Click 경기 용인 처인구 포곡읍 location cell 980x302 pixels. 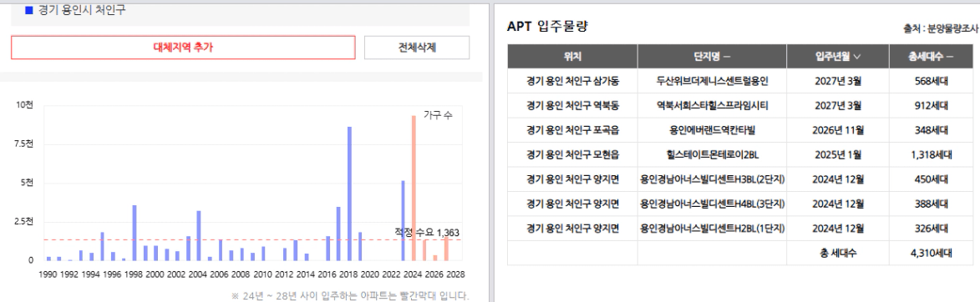pos(572,130)
